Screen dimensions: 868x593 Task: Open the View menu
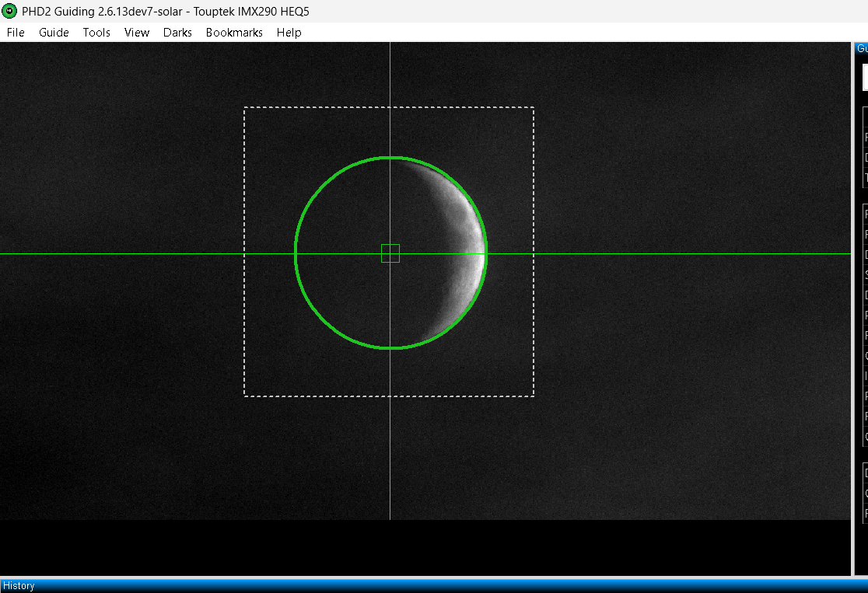[x=137, y=33]
